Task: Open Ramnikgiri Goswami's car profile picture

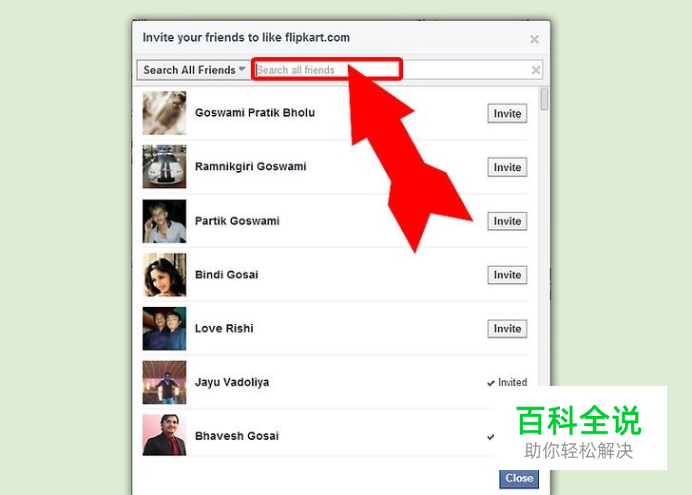Action: pos(164,167)
